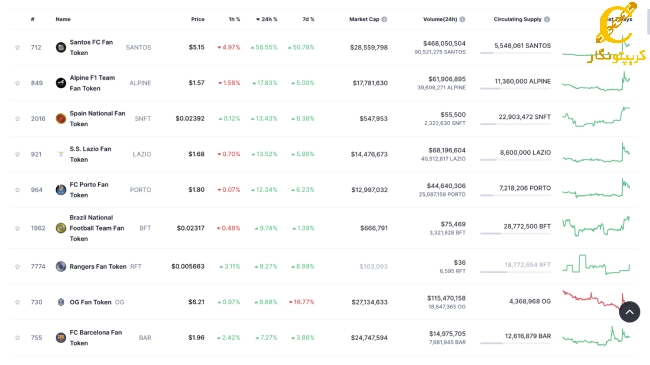
Task: Click the Spain National Fan Token logo
Action: pyautogui.click(x=61, y=119)
